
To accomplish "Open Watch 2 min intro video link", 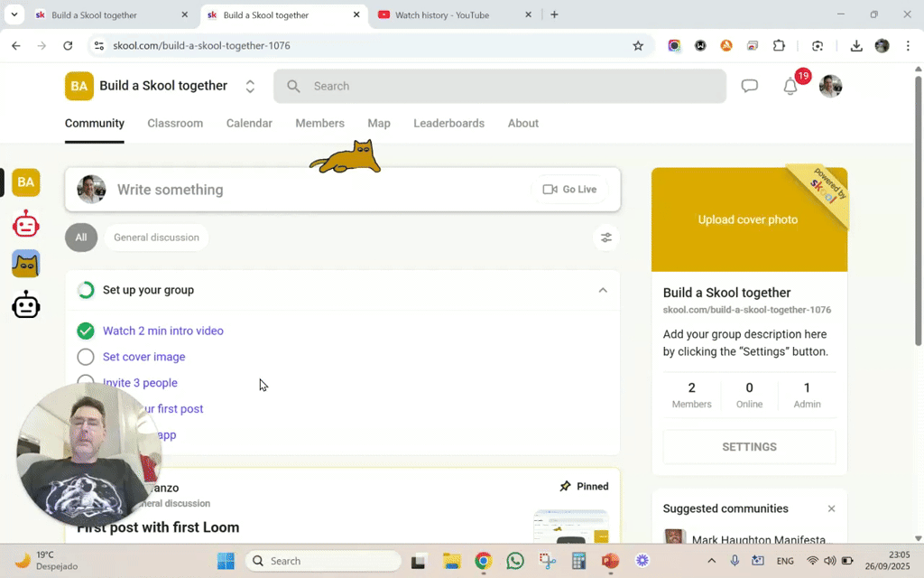I will [x=163, y=331].
